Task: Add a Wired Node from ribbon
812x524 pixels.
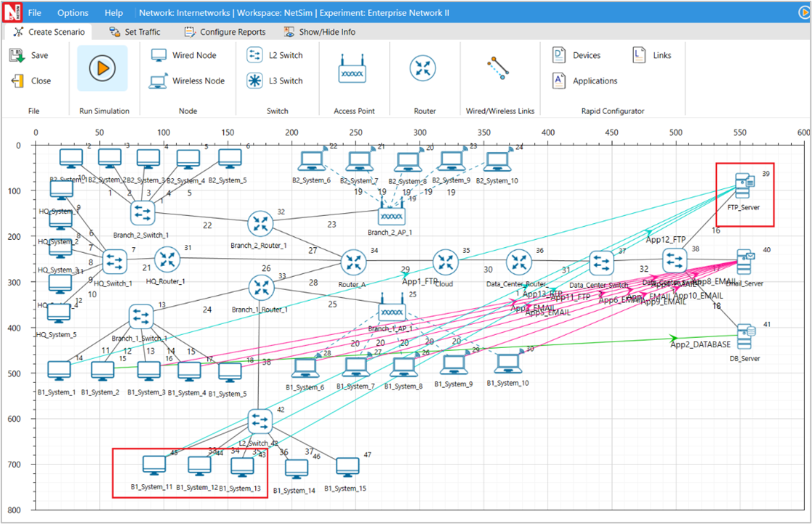Action: click(x=183, y=55)
